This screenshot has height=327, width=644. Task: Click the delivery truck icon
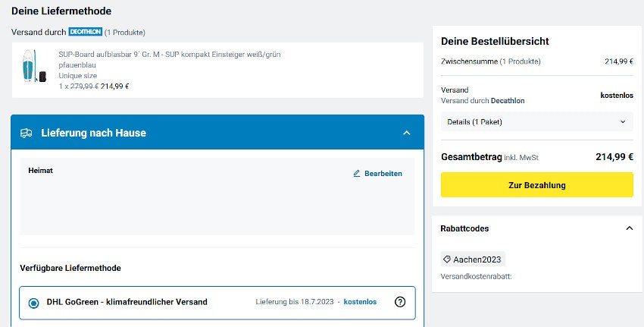coord(27,133)
